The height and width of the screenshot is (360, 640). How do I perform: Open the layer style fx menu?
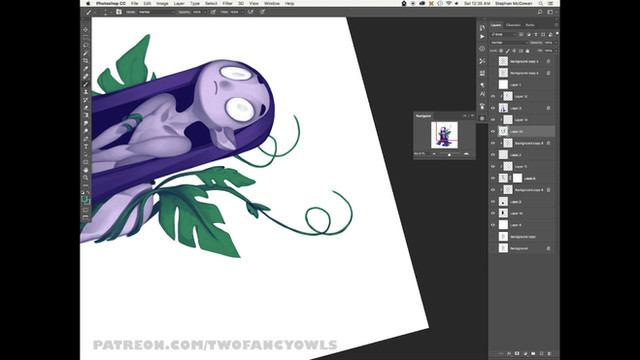[509, 353]
